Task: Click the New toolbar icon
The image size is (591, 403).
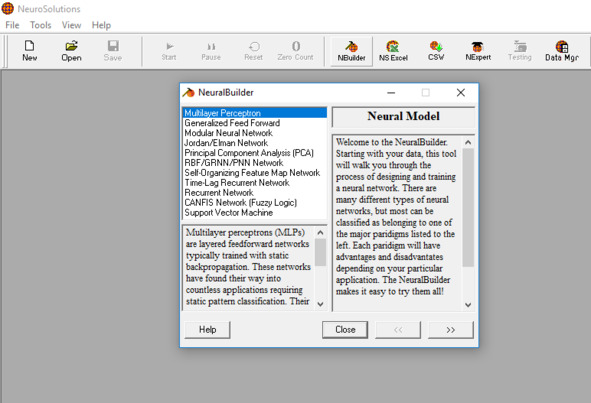Action: click(29, 51)
